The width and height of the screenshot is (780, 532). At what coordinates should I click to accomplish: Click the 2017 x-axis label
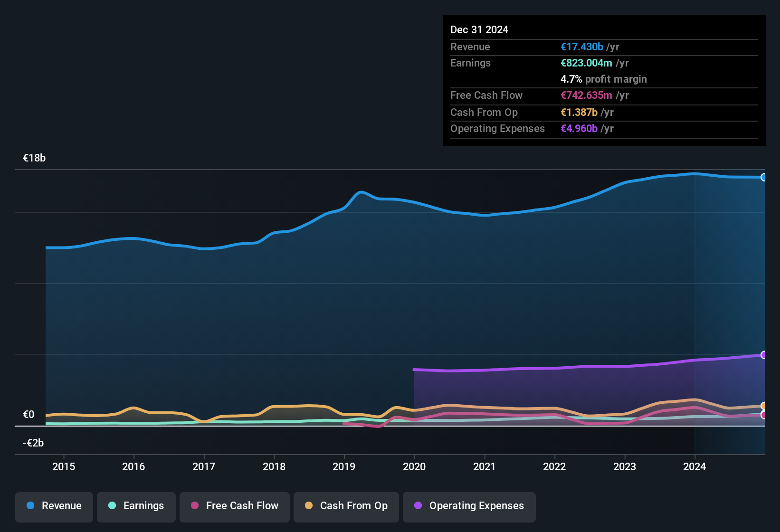[204, 466]
